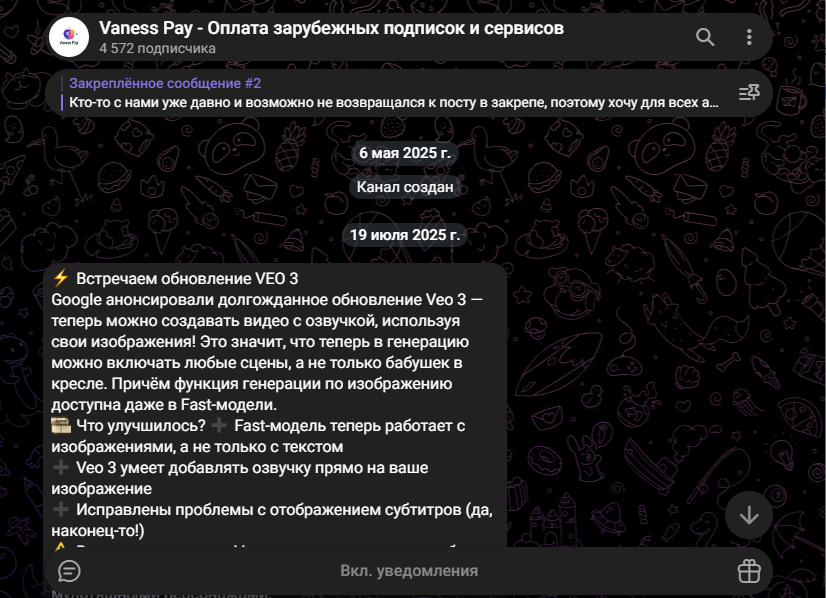Open the three-dot channel menu
The width and height of the screenshot is (826, 598).
(749, 37)
